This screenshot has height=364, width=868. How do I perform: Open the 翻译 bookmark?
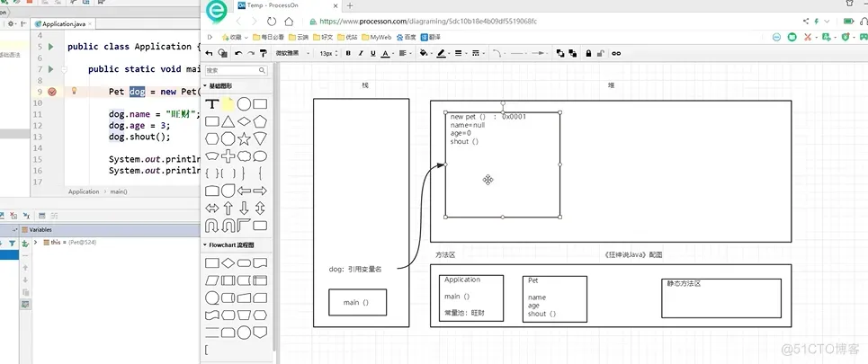click(x=431, y=37)
